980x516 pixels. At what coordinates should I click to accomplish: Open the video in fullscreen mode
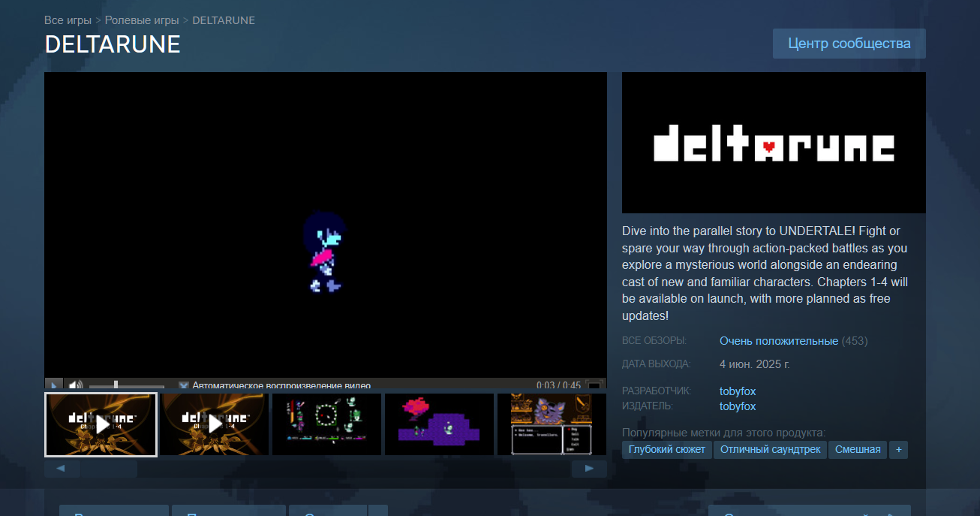click(594, 385)
